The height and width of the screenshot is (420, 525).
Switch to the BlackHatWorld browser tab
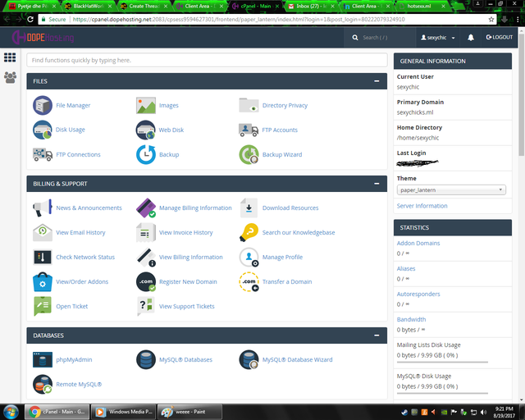coord(87,6)
